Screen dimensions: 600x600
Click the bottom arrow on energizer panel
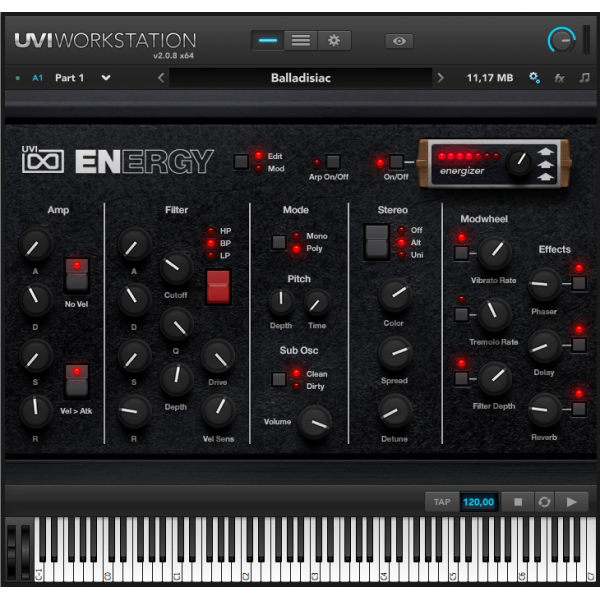tap(545, 177)
